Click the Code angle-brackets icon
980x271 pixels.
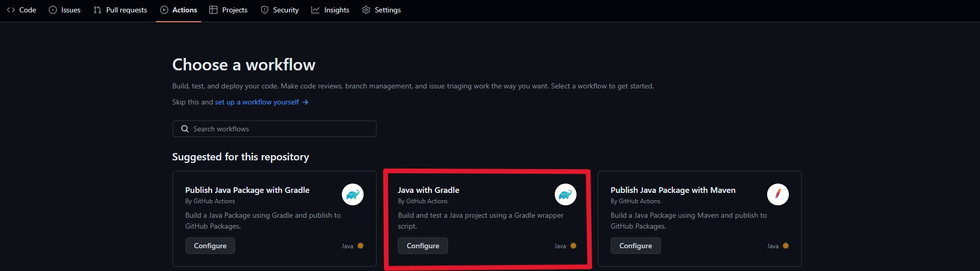11,10
